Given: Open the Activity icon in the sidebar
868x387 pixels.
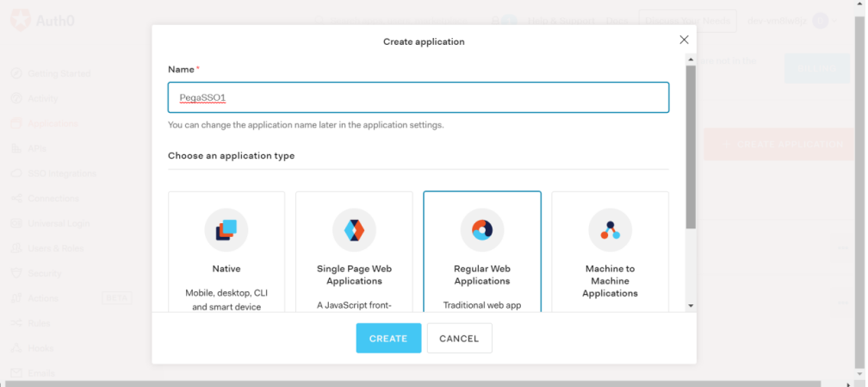Looking at the screenshot, I should click(17, 99).
